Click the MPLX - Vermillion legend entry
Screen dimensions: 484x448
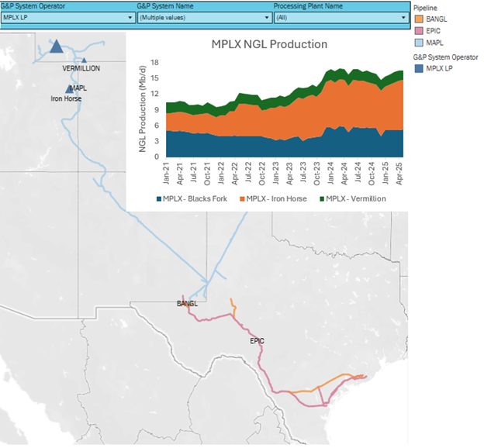click(x=352, y=199)
